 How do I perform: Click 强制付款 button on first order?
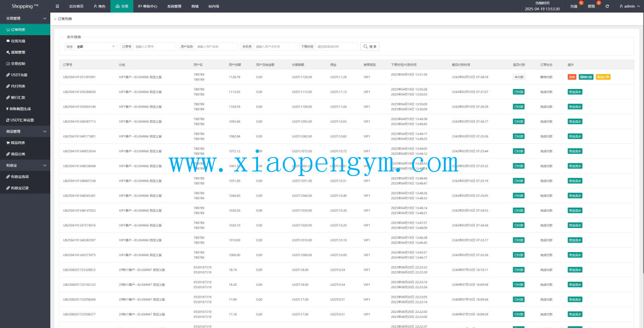coord(586,77)
